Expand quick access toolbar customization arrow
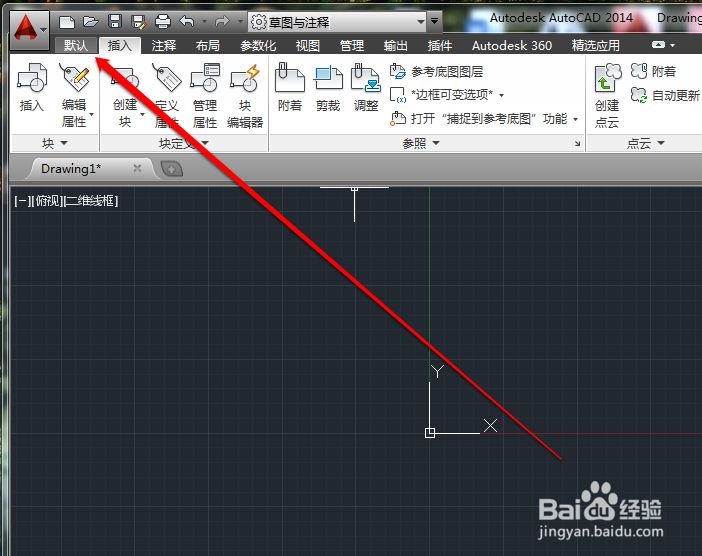This screenshot has width=702, height=556. [x=434, y=21]
